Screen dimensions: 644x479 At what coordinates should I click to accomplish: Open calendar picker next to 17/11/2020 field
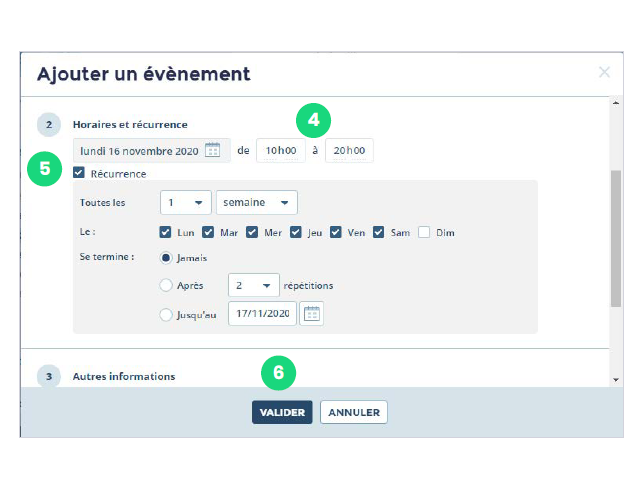(x=312, y=314)
